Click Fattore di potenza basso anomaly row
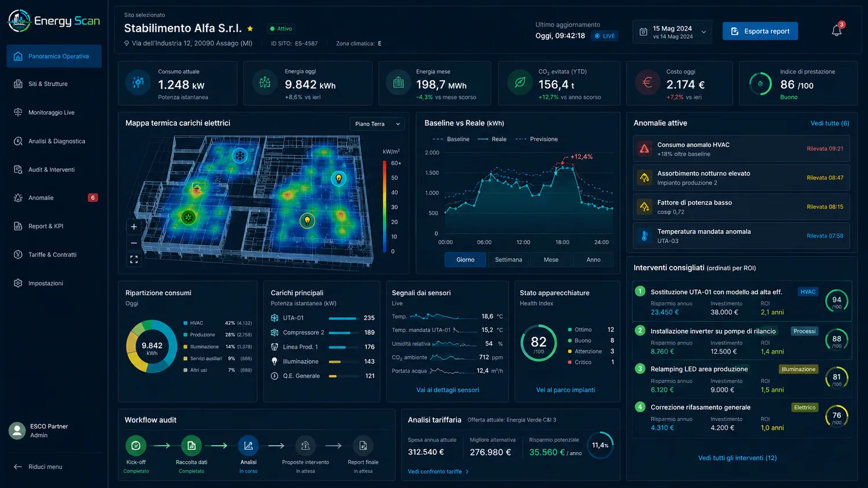 741,207
